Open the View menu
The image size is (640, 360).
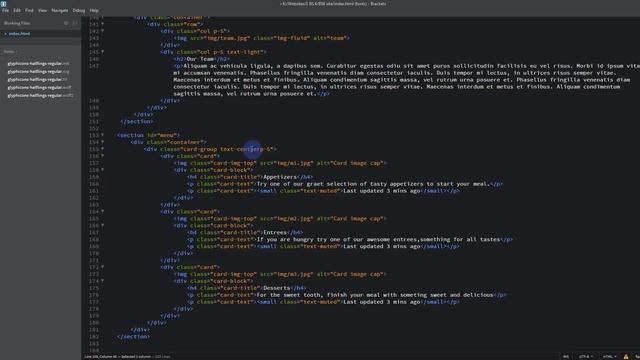pos(42,10)
